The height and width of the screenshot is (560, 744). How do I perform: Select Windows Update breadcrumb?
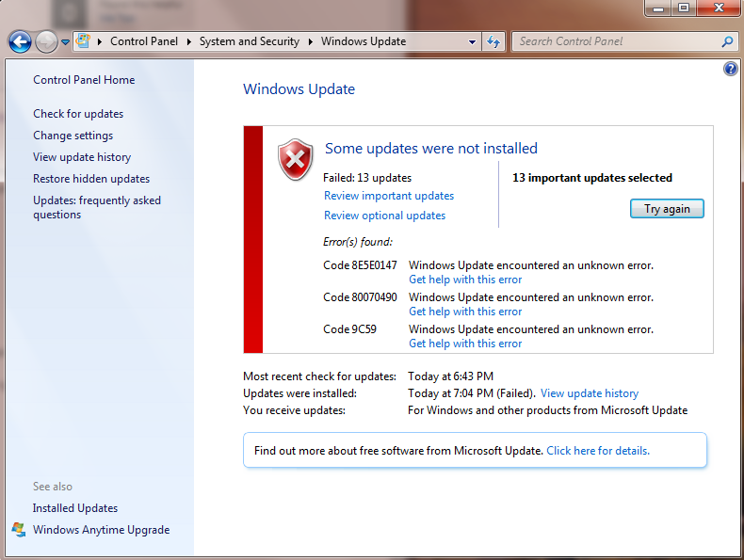pyautogui.click(x=364, y=41)
